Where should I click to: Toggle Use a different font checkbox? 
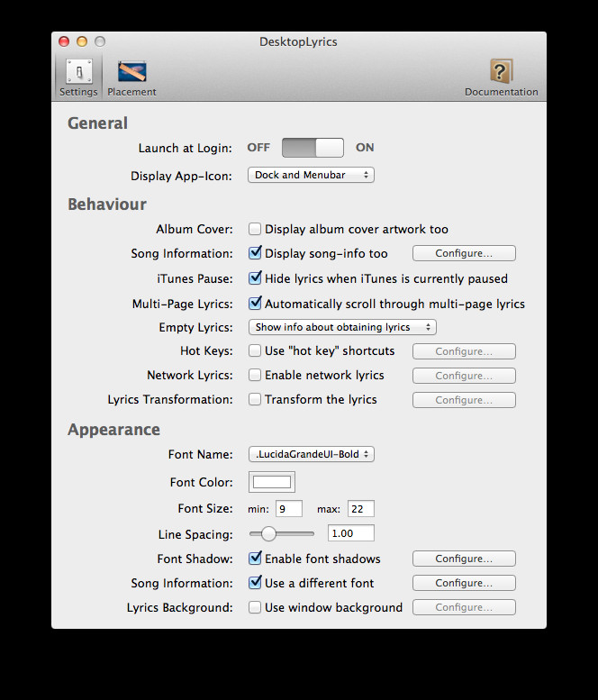255,583
